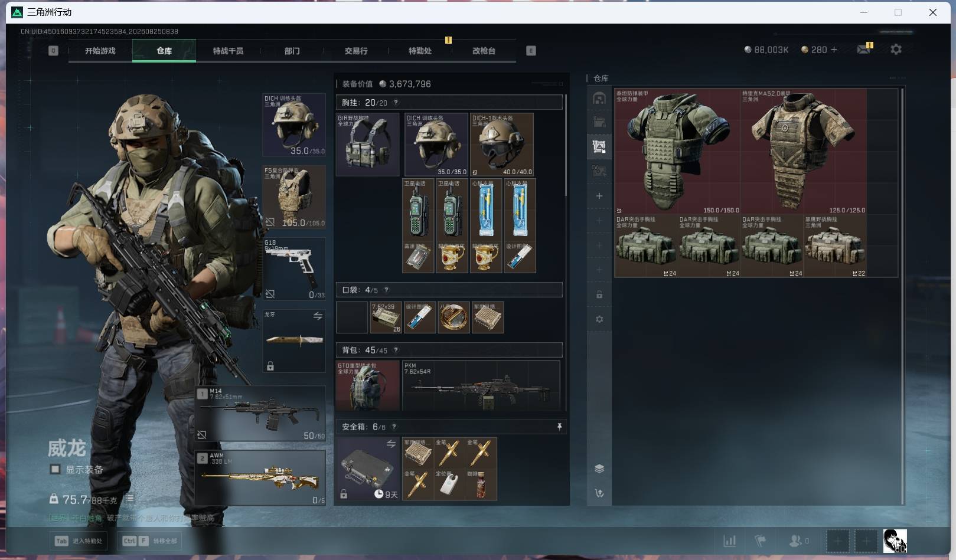Click the first empty team slot plus
The height and width of the screenshot is (560, 956).
(x=837, y=541)
